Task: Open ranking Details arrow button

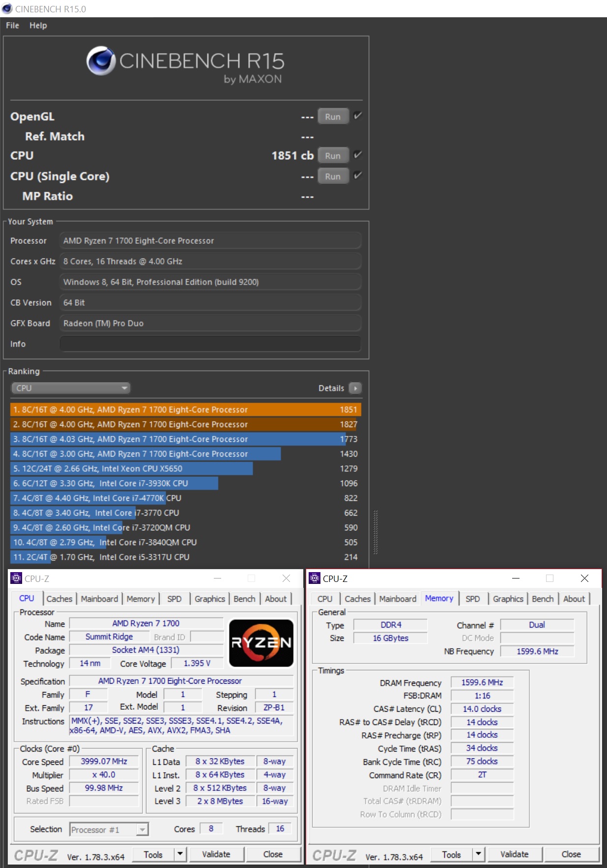Action: pos(355,388)
